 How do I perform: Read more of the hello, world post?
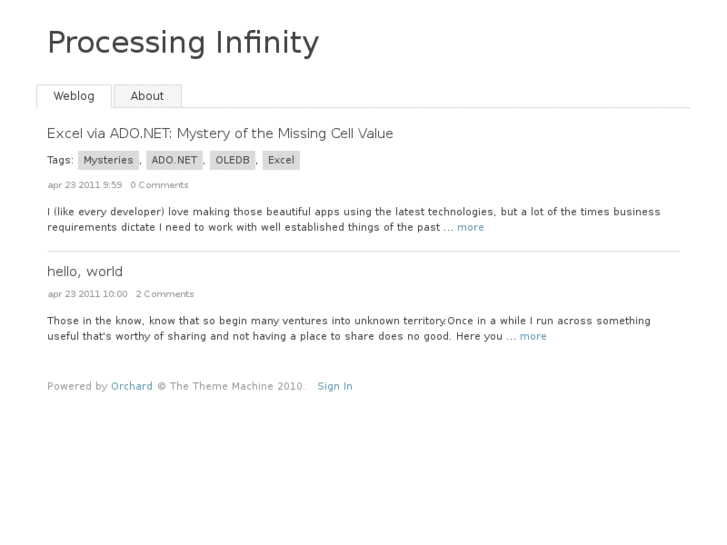(533, 336)
